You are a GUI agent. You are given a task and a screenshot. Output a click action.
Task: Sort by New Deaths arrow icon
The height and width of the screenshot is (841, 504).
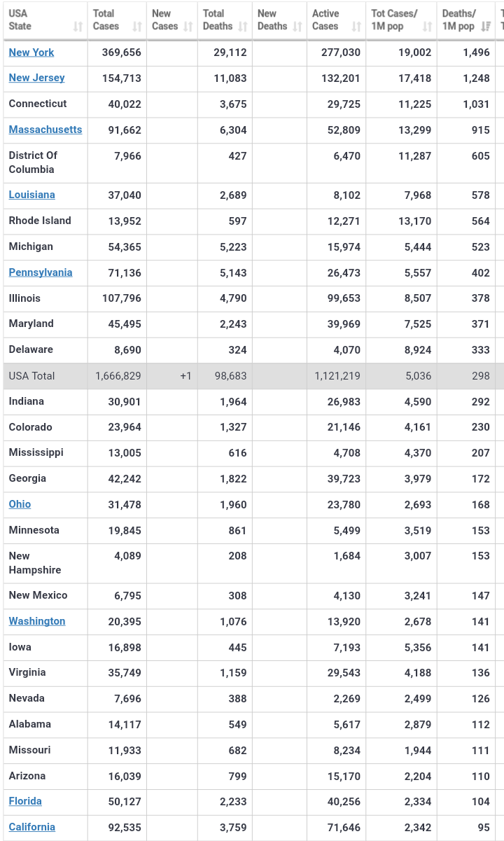297,27
